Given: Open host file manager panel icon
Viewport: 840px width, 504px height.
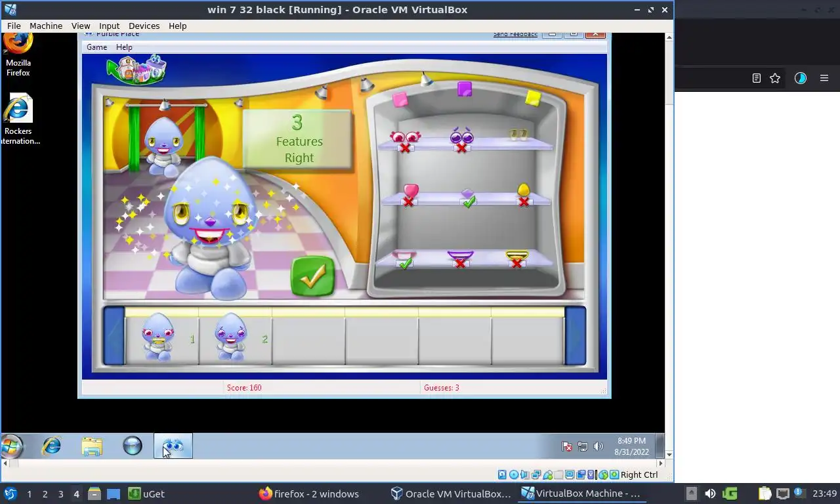Looking at the screenshot, I should point(94,493).
